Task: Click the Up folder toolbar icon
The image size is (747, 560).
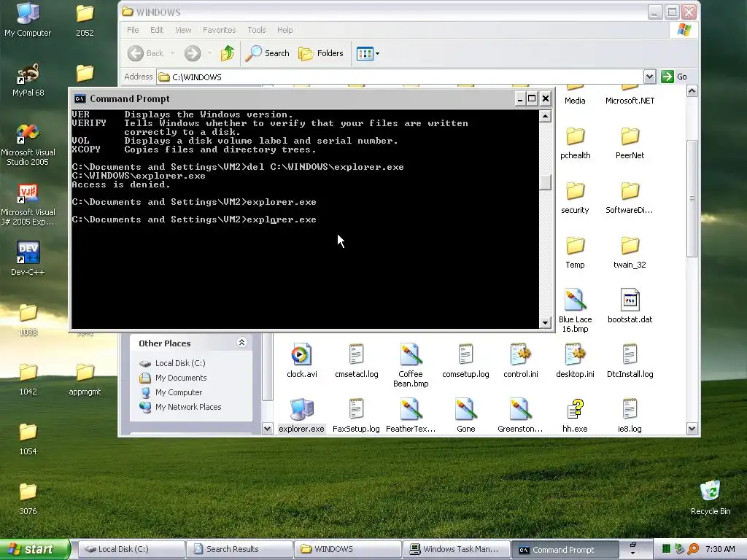Action: 228,53
